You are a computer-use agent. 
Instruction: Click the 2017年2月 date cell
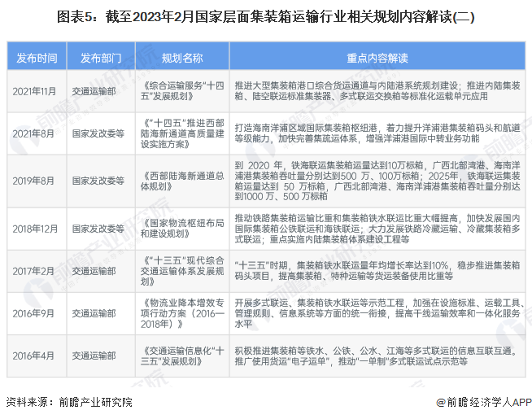coord(33,271)
